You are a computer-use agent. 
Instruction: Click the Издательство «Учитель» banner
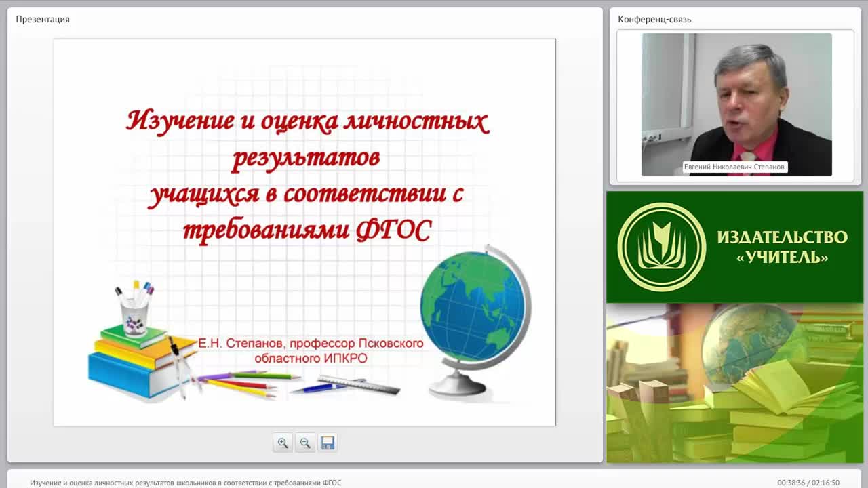[734, 247]
